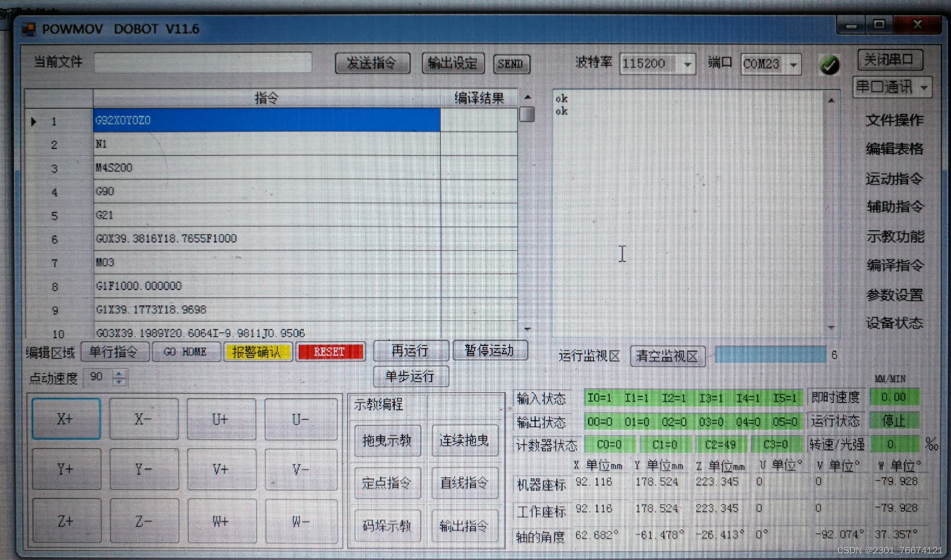Open the 文件操作 menu
The width and height of the screenshot is (951, 560).
[x=895, y=120]
